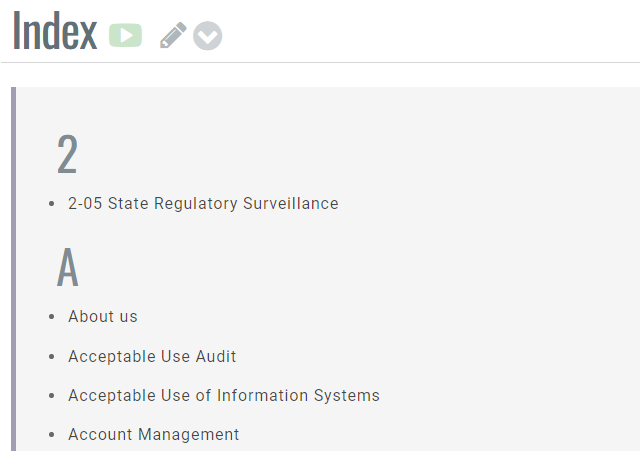The image size is (640, 451).
Task: Click the bullet before 2-05 State Regulatory Surveillance
Action: click(x=52, y=204)
